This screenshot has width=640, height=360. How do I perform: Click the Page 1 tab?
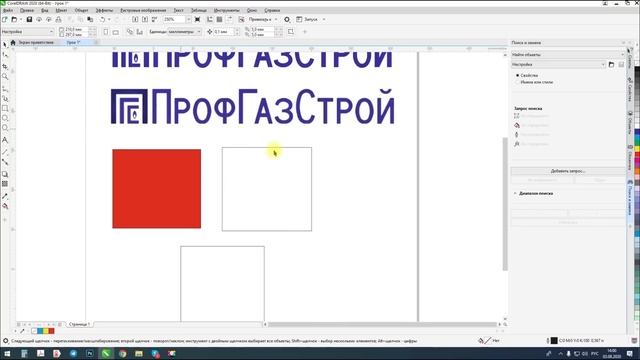point(79,324)
